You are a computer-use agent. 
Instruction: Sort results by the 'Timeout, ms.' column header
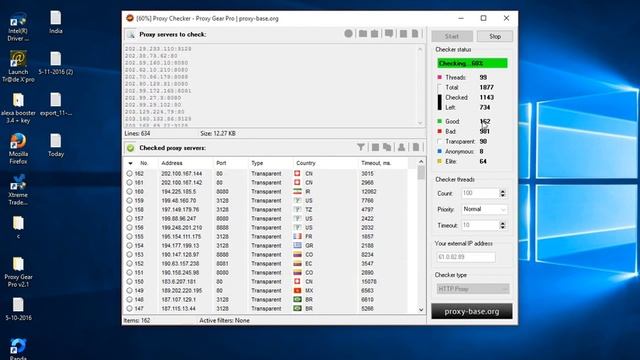[x=383, y=163]
